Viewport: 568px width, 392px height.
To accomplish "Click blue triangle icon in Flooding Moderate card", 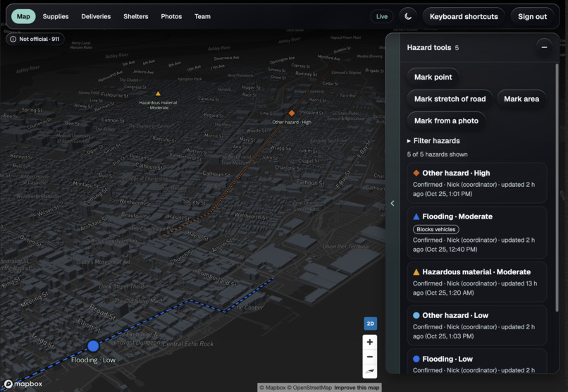I will (x=416, y=216).
